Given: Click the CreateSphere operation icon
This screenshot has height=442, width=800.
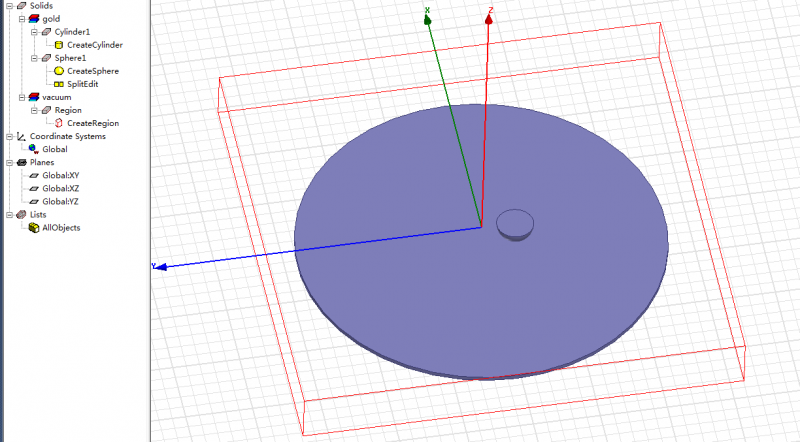Looking at the screenshot, I should (x=59, y=71).
